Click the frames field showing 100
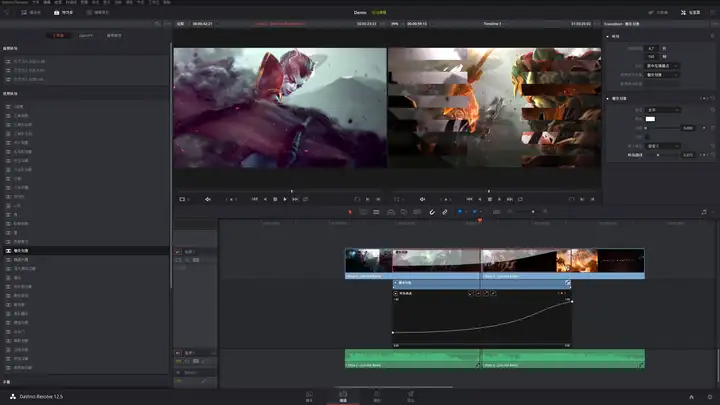 coord(651,56)
